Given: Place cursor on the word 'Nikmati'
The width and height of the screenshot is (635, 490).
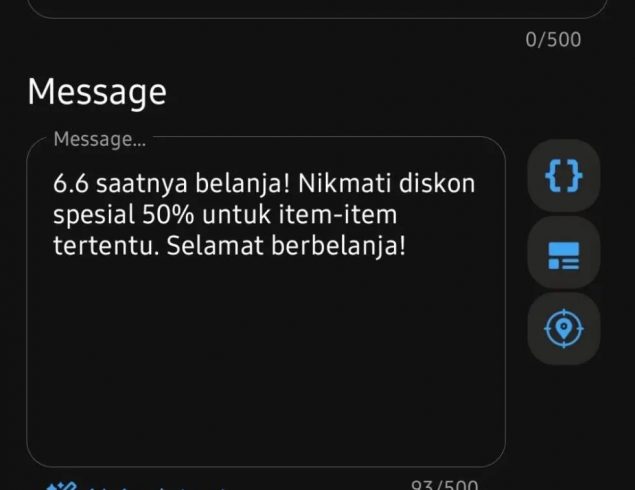Looking at the screenshot, I should click(344, 183).
